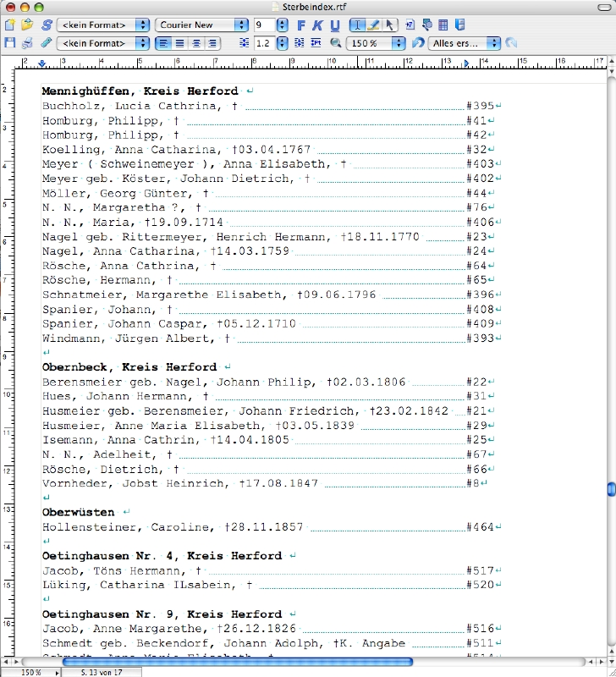The width and height of the screenshot is (616, 677).
Task: Select the arrow pointer tool
Action: (x=390, y=25)
